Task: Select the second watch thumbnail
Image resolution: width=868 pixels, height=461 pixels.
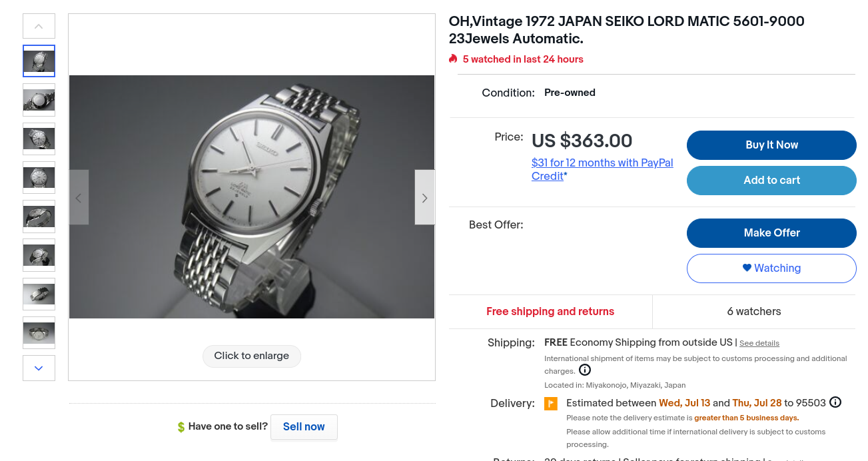Action: point(39,100)
